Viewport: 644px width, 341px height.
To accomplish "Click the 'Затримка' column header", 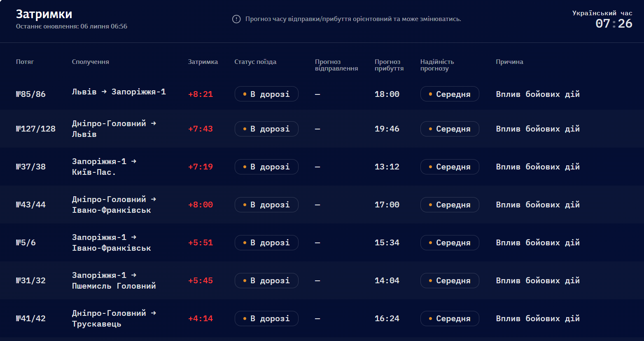I will (203, 62).
